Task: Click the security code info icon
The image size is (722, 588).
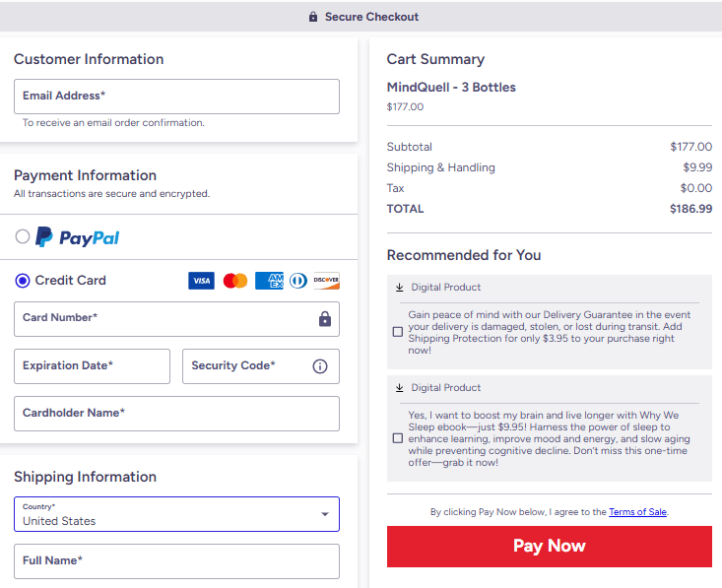Action: coord(320,366)
